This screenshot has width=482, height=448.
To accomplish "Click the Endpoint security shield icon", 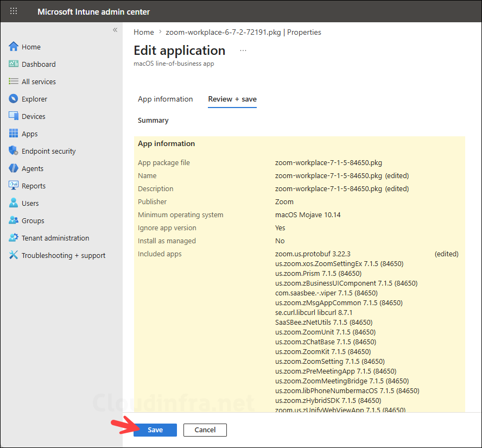I will click(14, 151).
